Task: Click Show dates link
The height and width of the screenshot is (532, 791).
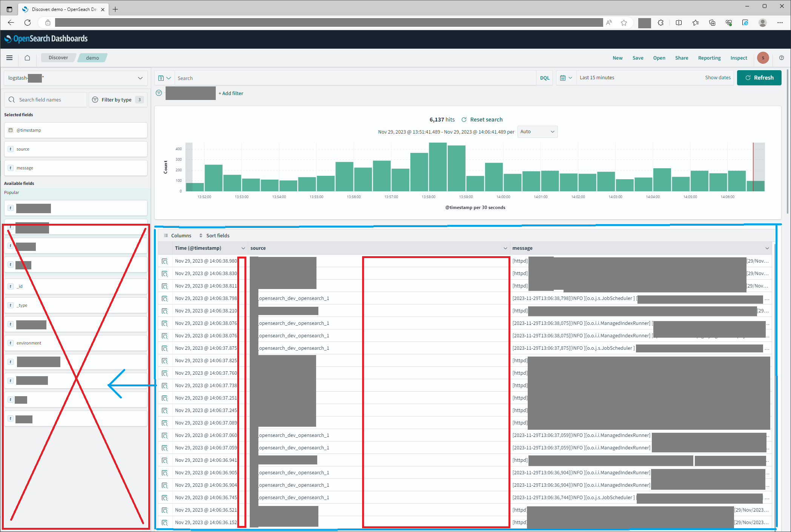Action: (718, 78)
